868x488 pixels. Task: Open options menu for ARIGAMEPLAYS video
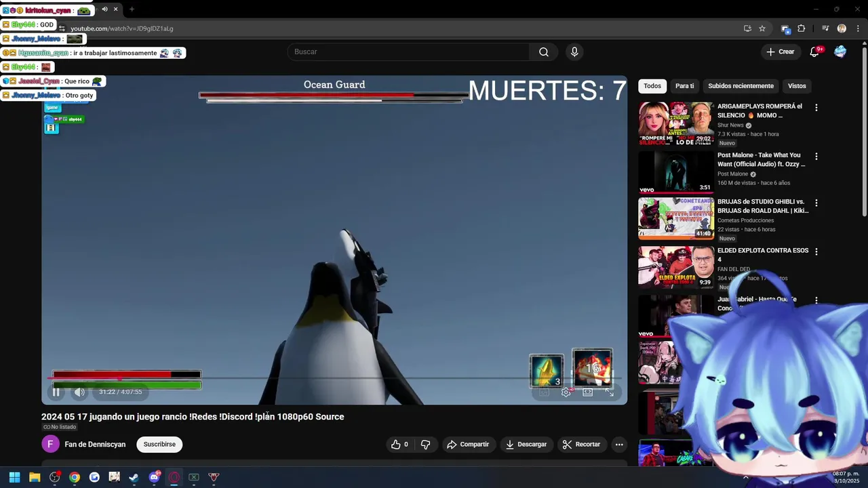[816, 108]
